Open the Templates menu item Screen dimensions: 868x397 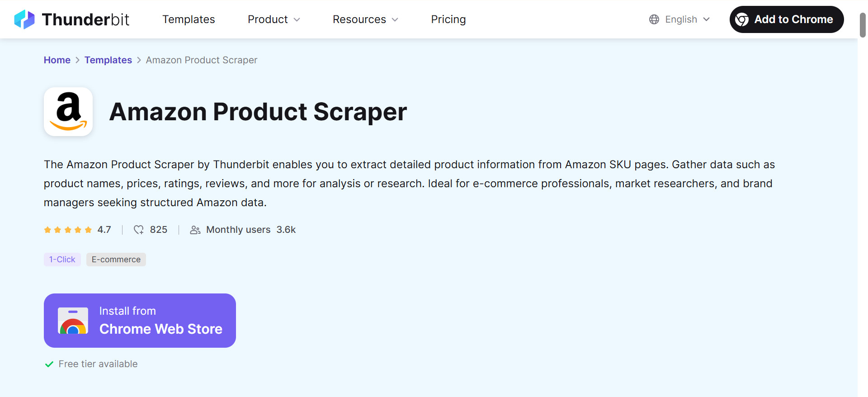(x=189, y=19)
